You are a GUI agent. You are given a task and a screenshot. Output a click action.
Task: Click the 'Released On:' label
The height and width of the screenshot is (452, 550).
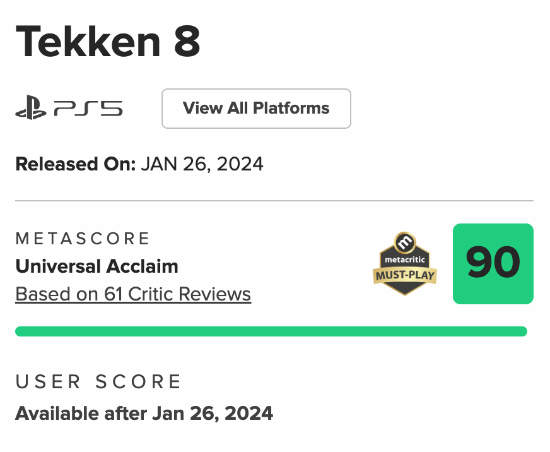click(x=75, y=164)
